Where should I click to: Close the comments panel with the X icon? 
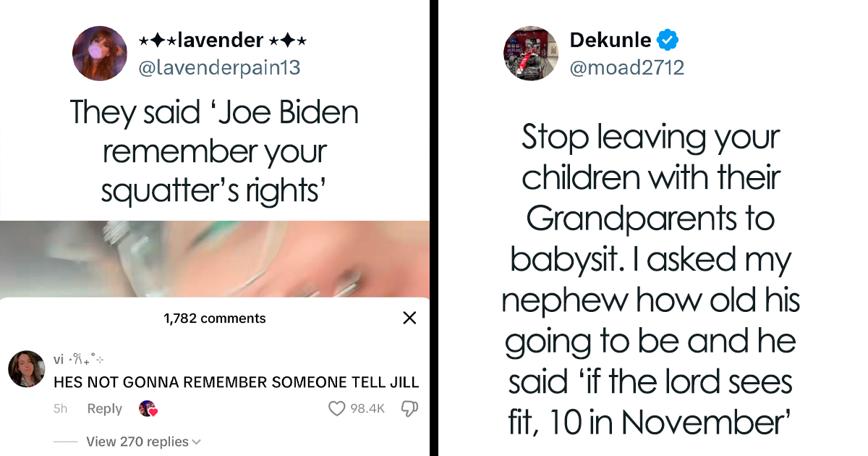pos(409,318)
